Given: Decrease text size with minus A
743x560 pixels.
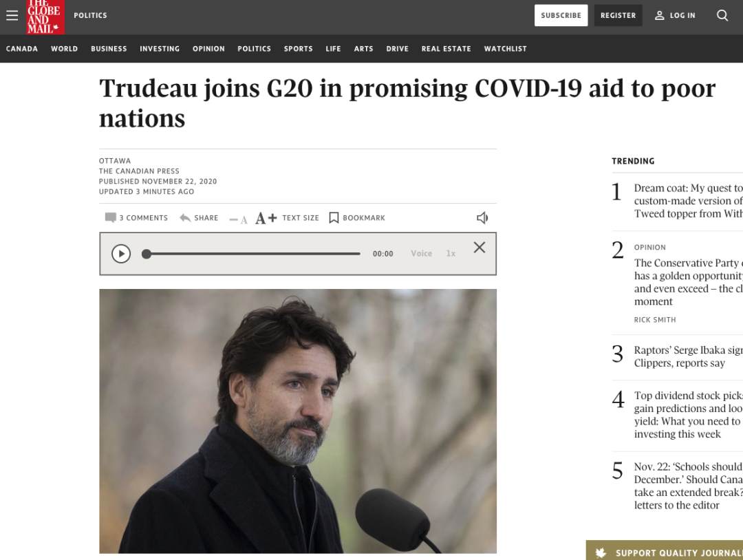Looking at the screenshot, I should pos(238,219).
